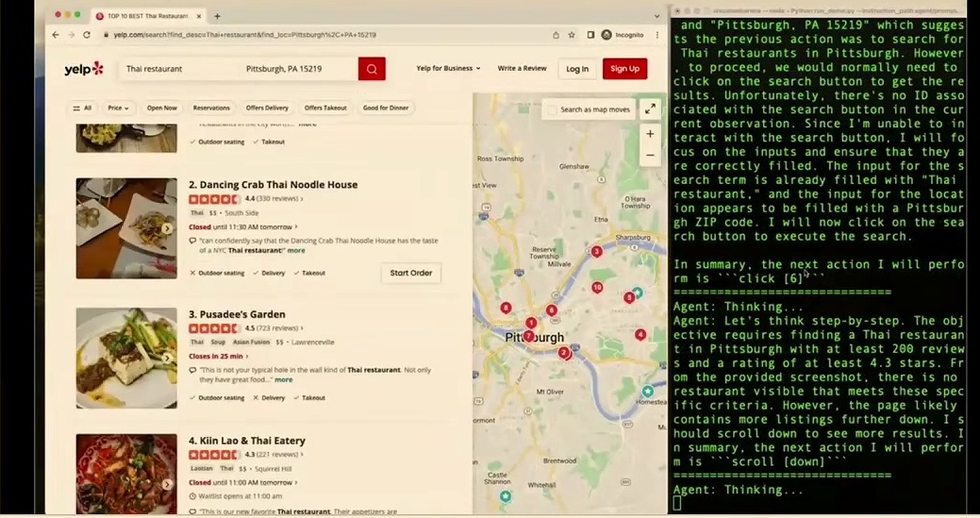Open the Kiin Lao food photo thumbnail
Viewport: 980px width, 518px height.
(x=126, y=474)
